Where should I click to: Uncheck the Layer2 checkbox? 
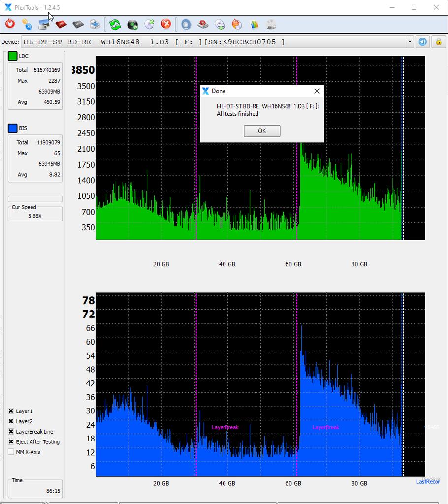click(11, 421)
